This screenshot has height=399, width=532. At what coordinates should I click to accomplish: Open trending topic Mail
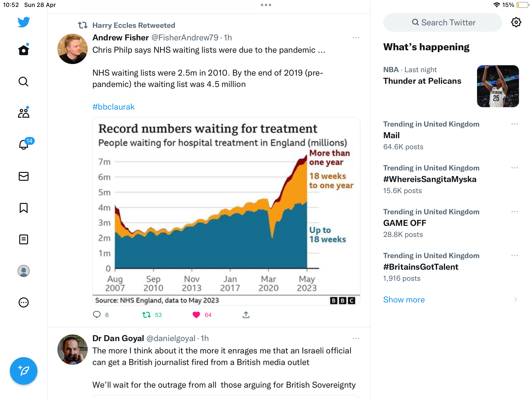tap(391, 135)
